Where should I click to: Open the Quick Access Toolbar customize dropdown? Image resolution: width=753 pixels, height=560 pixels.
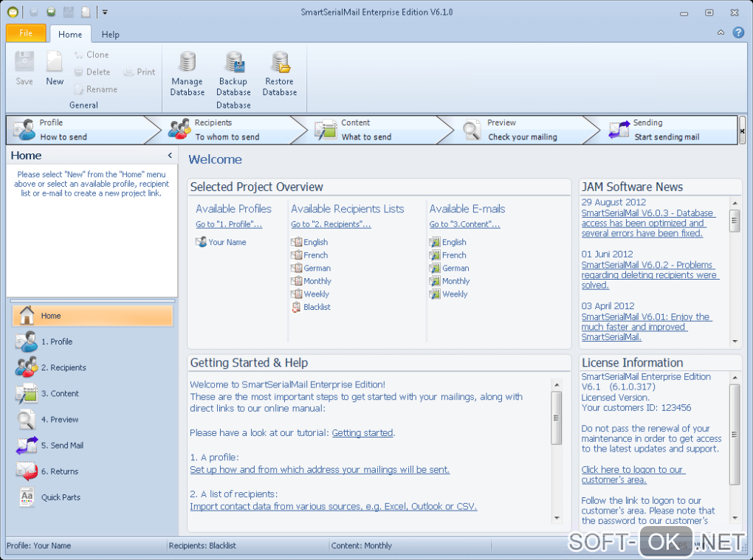[105, 13]
